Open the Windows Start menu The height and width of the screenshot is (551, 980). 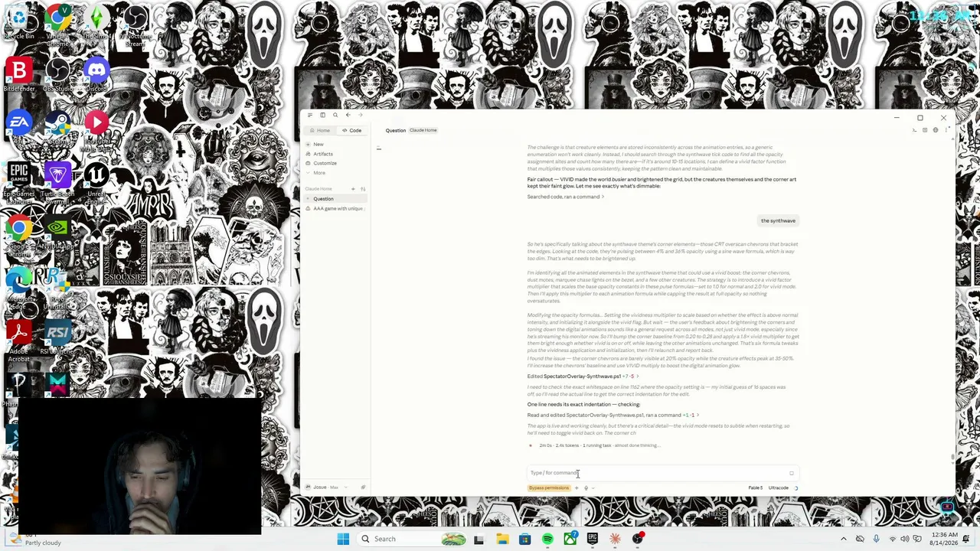343,539
